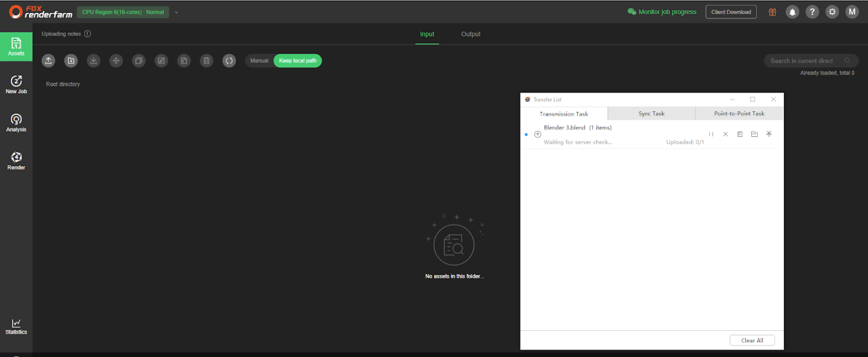868x357 pixels.
Task: Click the Search in current directory field
Action: click(x=802, y=61)
